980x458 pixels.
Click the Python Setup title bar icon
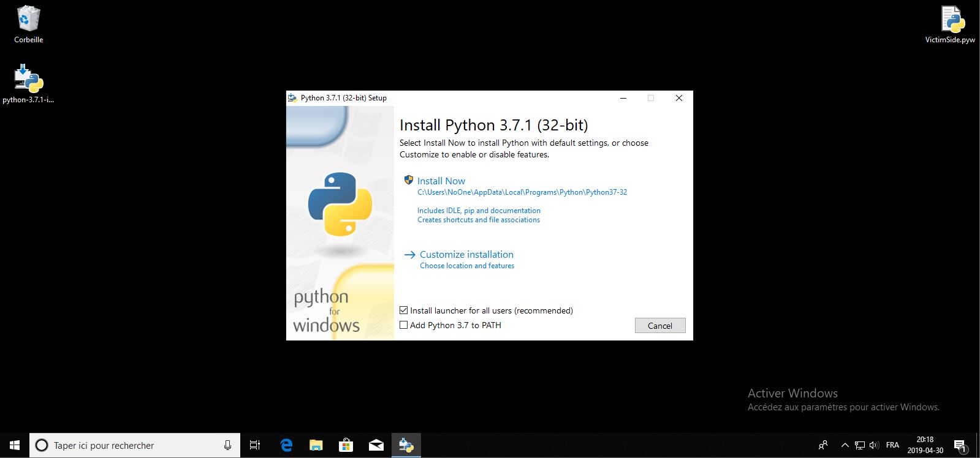(x=292, y=98)
